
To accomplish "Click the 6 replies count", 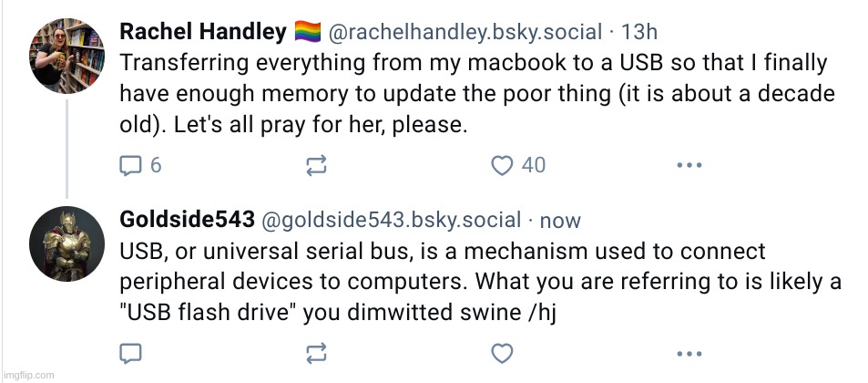I will pyautogui.click(x=156, y=165).
